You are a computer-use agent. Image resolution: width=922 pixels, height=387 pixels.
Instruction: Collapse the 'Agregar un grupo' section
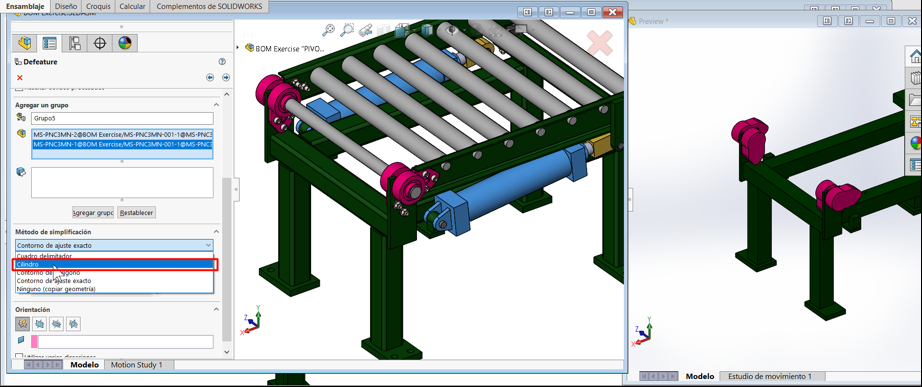pos(216,105)
